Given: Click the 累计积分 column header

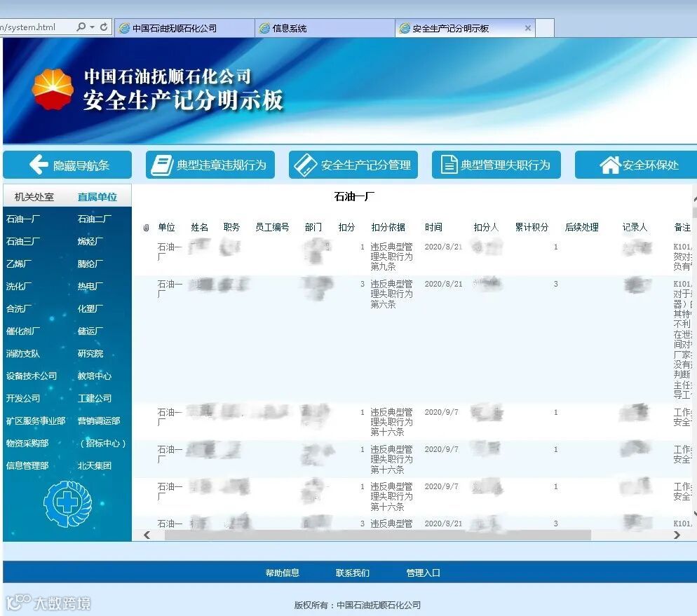Looking at the screenshot, I should 532,227.
